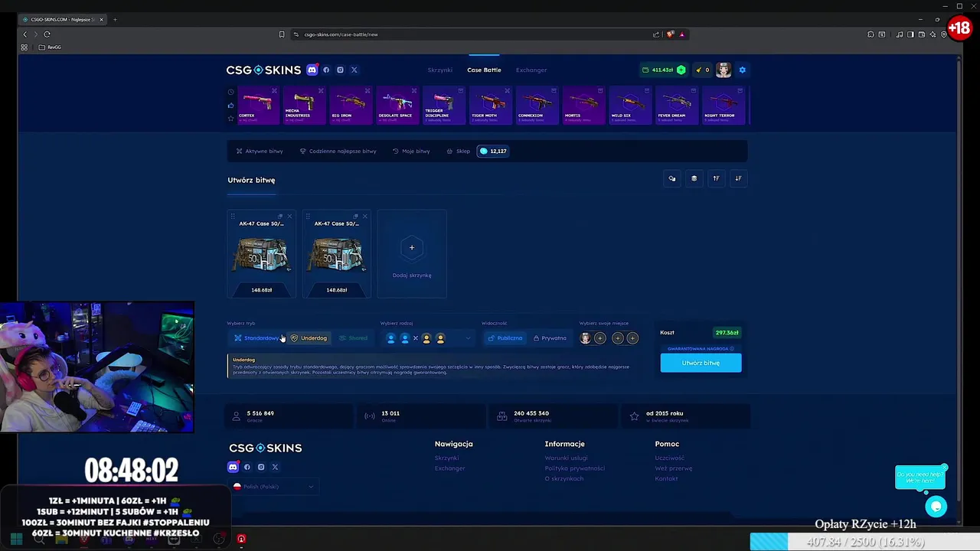Open X icon in footer
This screenshot has height=551, width=980.
pyautogui.click(x=276, y=467)
